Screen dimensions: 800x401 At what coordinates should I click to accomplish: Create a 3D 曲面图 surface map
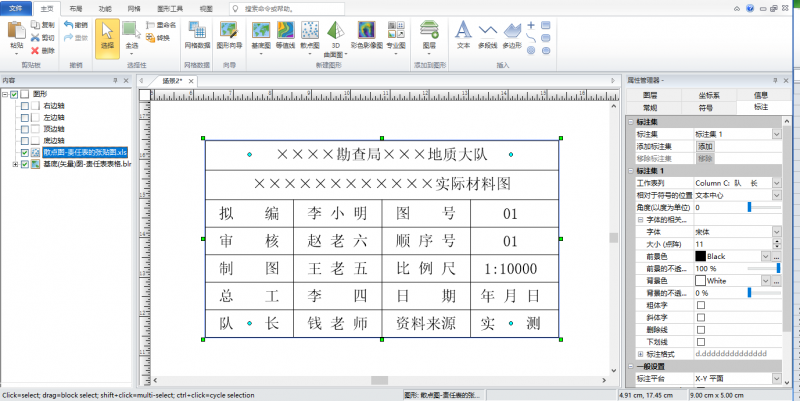(x=336, y=34)
